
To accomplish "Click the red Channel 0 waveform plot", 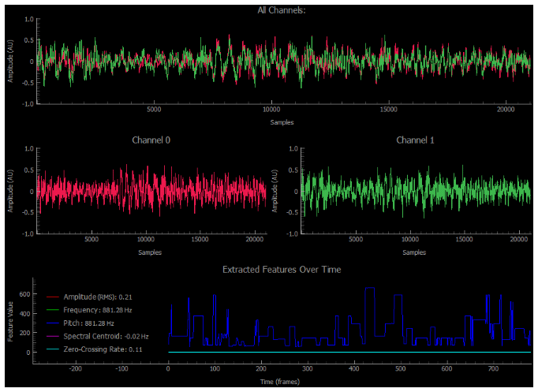I will 151,191.
